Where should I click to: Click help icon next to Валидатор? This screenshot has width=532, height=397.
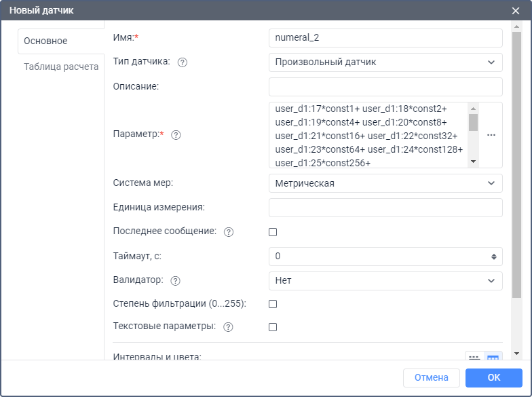click(x=176, y=280)
